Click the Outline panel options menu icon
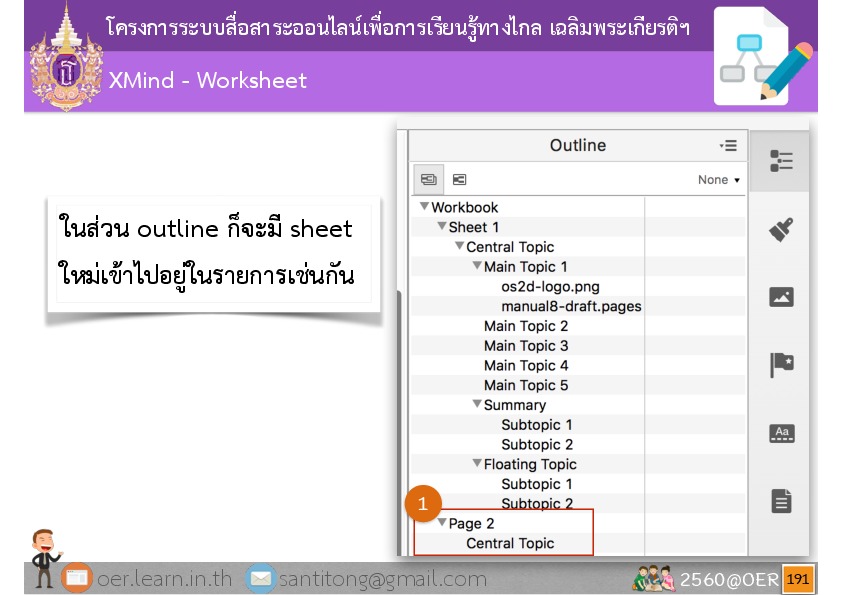 point(728,146)
